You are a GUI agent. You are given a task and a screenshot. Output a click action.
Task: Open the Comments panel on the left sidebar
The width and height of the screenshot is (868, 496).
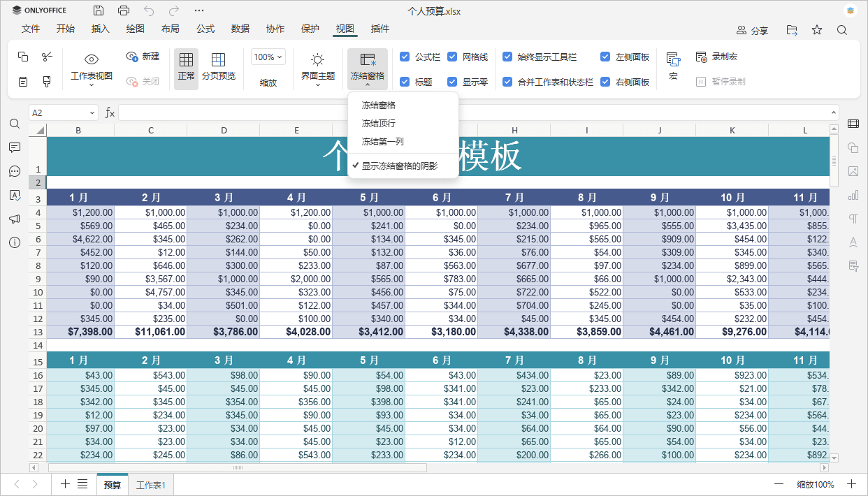point(15,147)
